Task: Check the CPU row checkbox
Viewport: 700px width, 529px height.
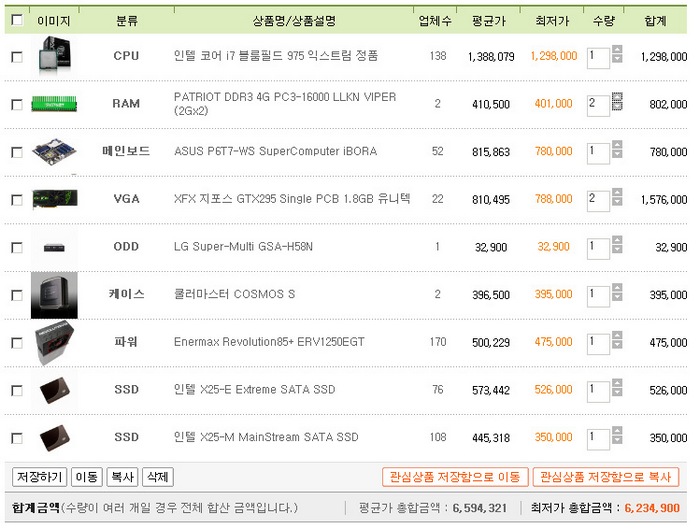Action: [17, 57]
